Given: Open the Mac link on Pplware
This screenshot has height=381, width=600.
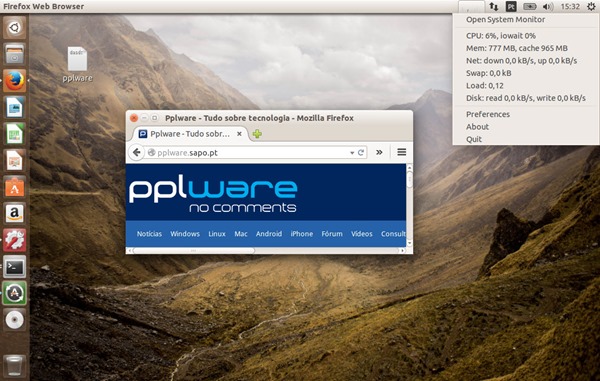Looking at the screenshot, I should tap(241, 234).
